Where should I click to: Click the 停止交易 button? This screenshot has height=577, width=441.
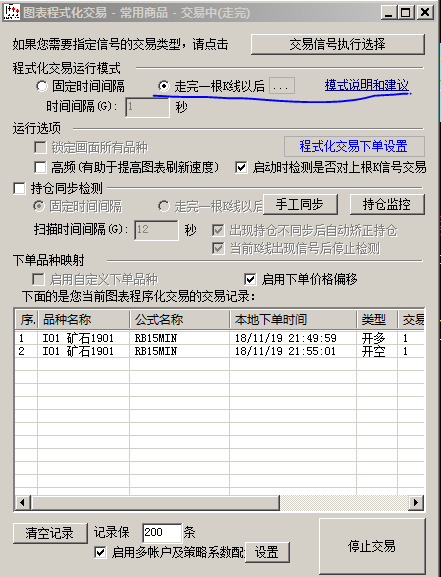(372, 546)
